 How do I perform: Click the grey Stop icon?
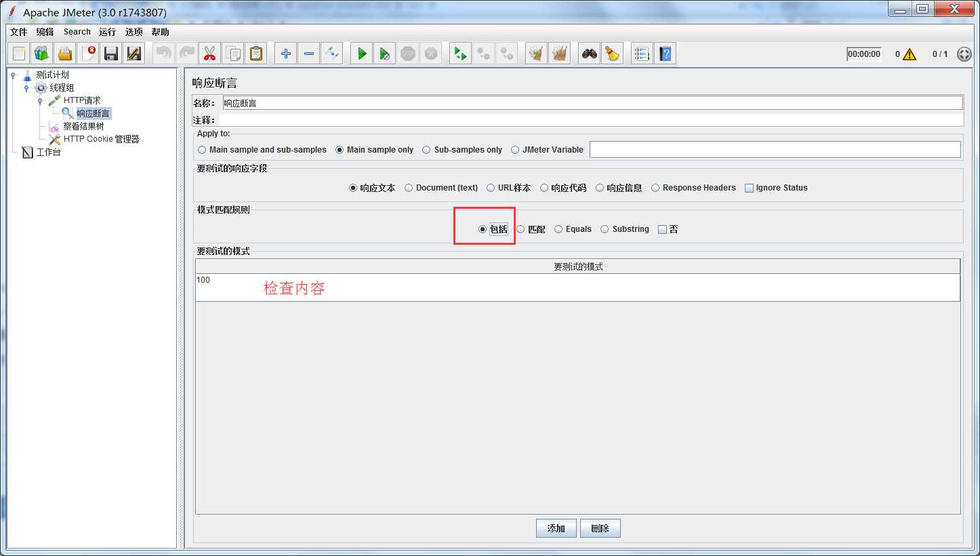[408, 54]
